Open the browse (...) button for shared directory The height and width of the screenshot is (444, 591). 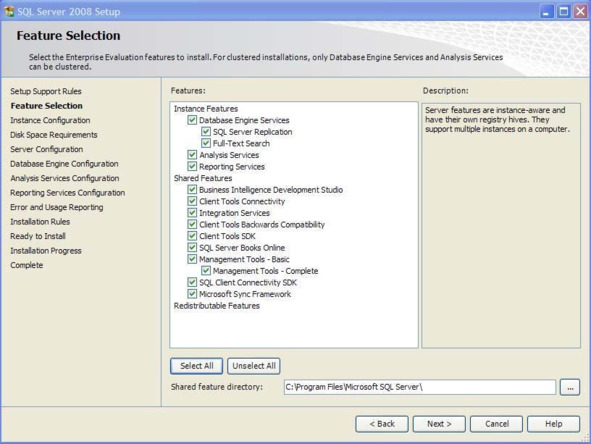click(x=570, y=387)
